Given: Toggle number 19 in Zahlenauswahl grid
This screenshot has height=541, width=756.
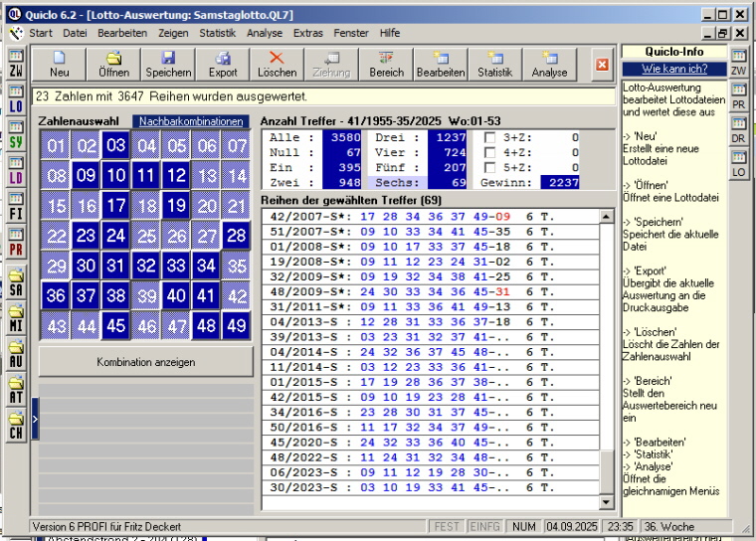Looking at the screenshot, I should click(x=176, y=206).
